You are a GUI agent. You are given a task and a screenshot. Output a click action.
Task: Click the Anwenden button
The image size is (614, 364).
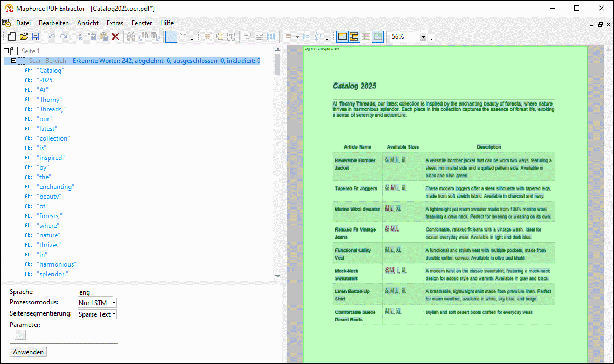coord(29,352)
